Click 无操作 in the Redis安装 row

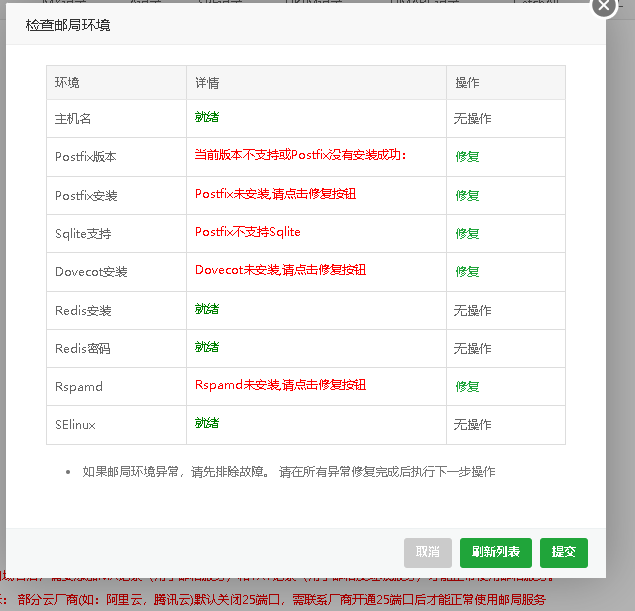(x=472, y=311)
